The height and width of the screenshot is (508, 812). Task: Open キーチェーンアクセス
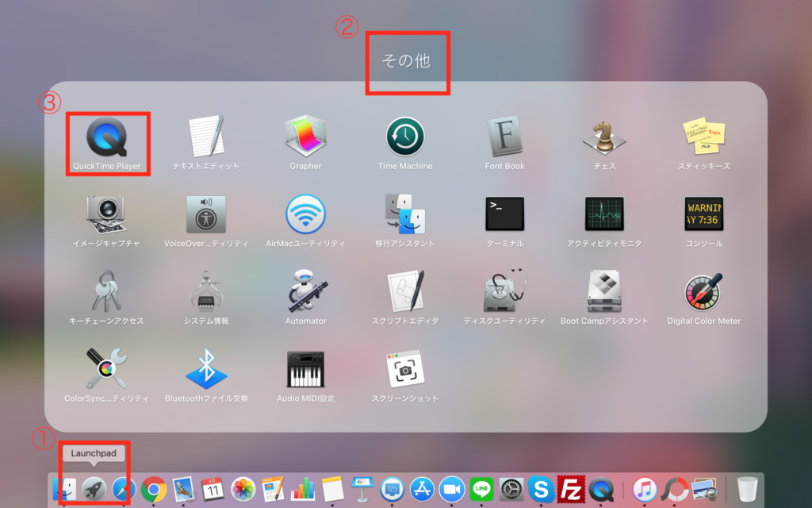pos(106,291)
